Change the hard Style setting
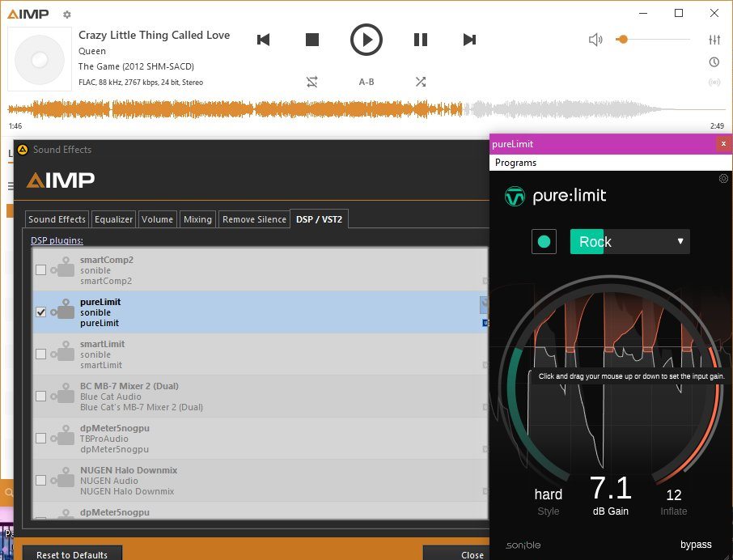The height and width of the screenshot is (560, 733). 549,494
